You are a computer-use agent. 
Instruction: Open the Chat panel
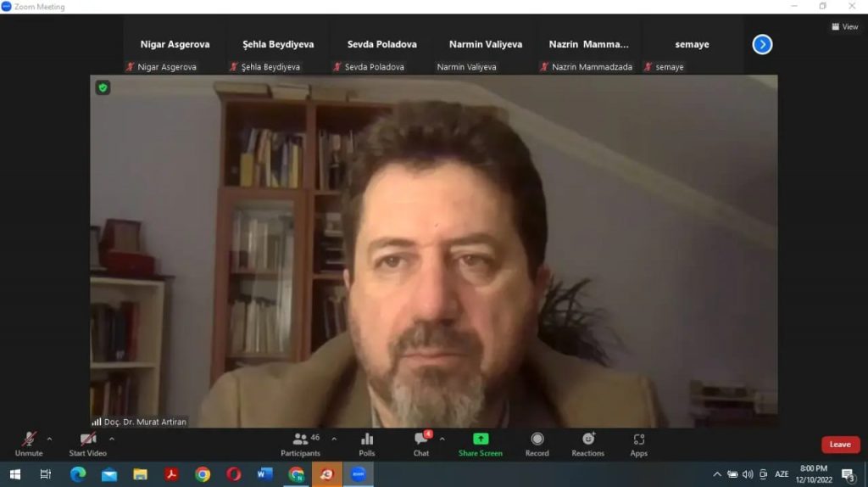coord(420,445)
